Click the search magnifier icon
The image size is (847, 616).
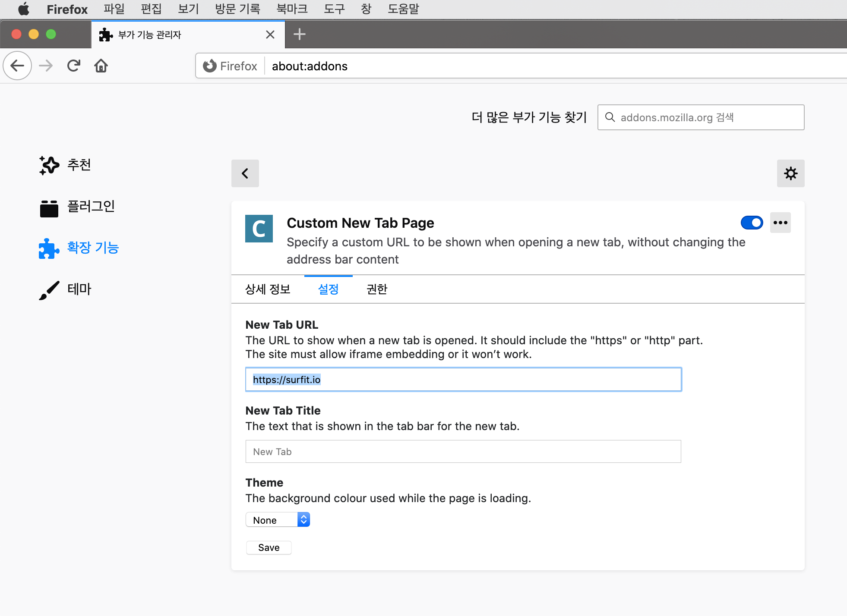click(x=610, y=117)
